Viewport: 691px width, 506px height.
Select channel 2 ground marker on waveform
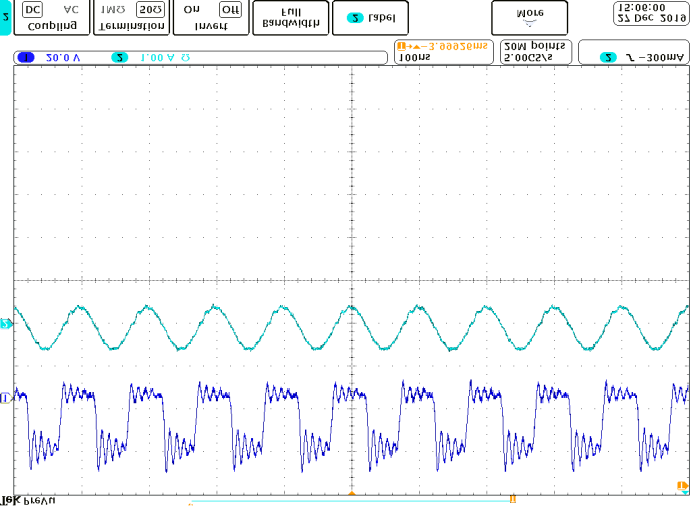6,324
